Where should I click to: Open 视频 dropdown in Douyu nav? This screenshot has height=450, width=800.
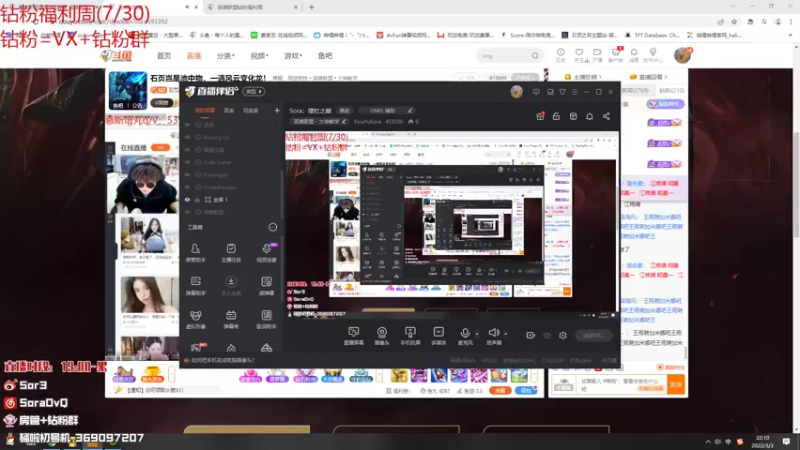tap(259, 56)
